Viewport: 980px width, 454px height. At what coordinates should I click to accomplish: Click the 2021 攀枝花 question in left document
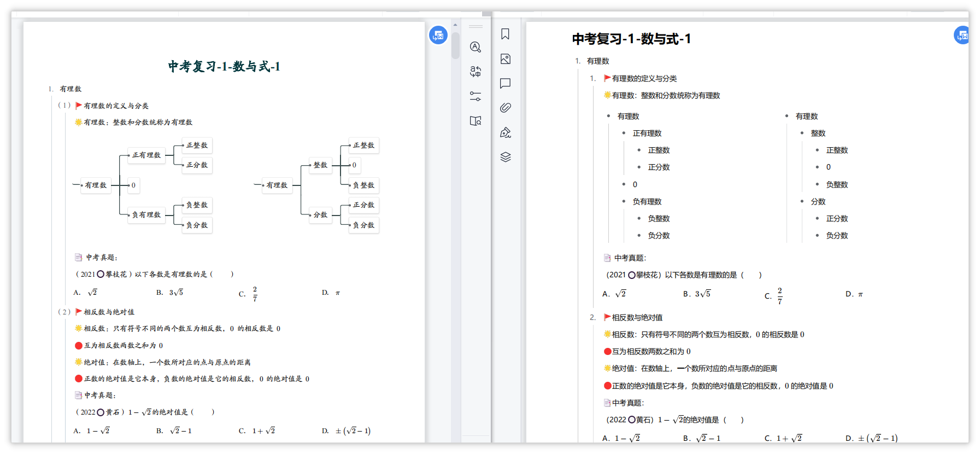click(x=155, y=275)
